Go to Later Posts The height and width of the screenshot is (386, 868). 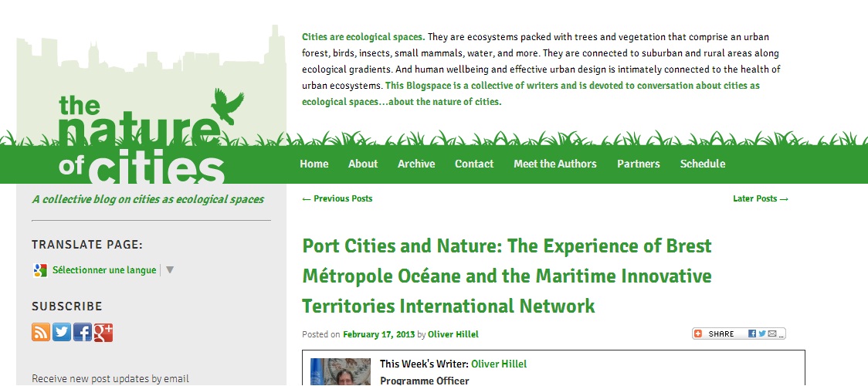[x=761, y=198]
